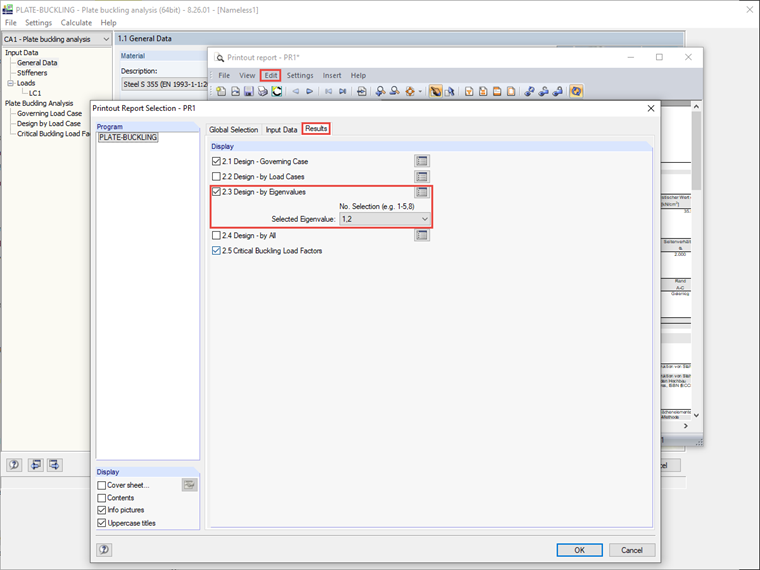Image resolution: width=760 pixels, height=570 pixels.
Task: Enable the Contents checkbox
Action: (102, 498)
